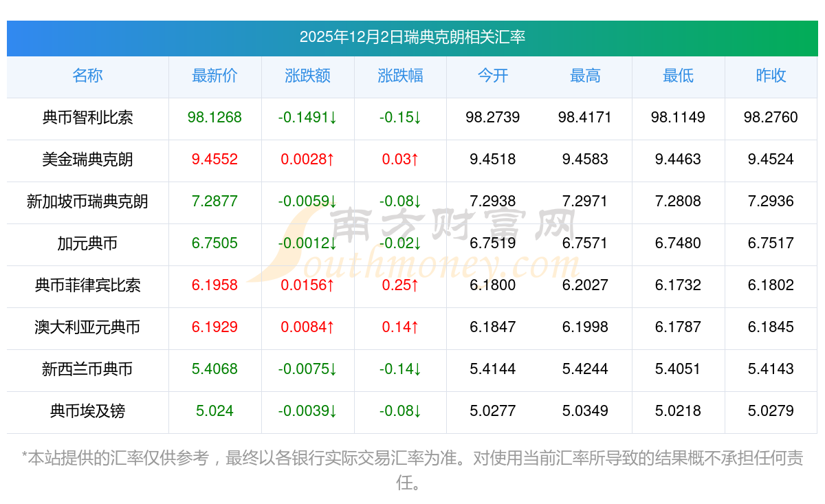Select the green change value -0.1491↓

307,118
